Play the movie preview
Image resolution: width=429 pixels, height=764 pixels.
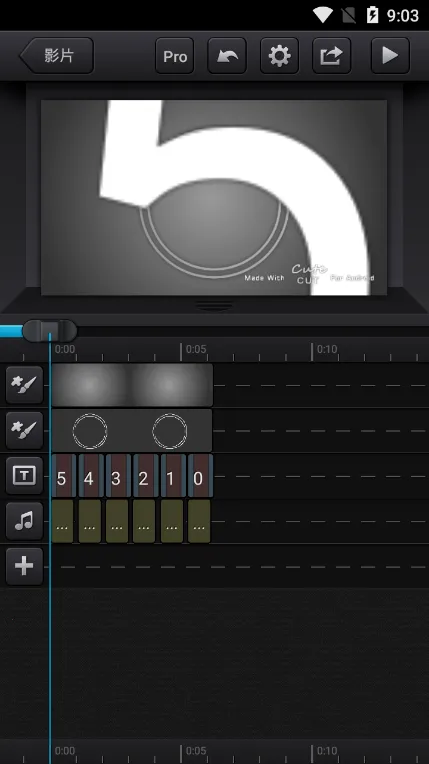click(390, 56)
